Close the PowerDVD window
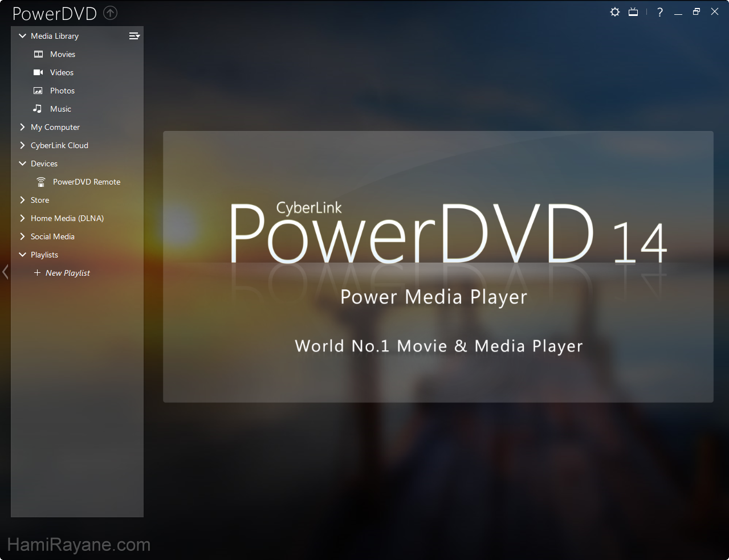Viewport: 729px width, 560px height. 715,12
